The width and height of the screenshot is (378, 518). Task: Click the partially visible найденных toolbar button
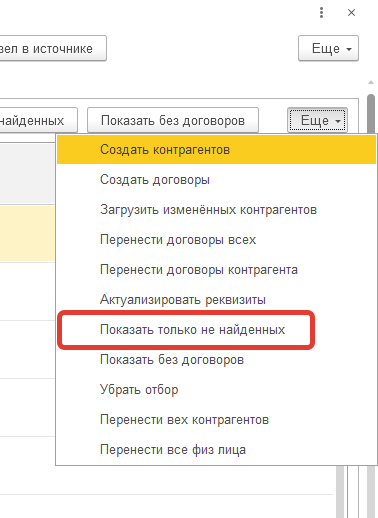point(38,120)
